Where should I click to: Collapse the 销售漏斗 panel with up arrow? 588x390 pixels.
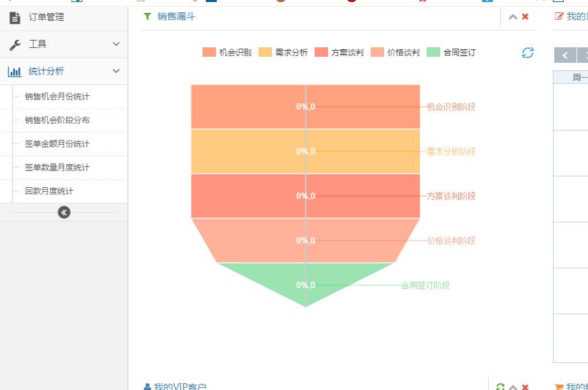513,17
